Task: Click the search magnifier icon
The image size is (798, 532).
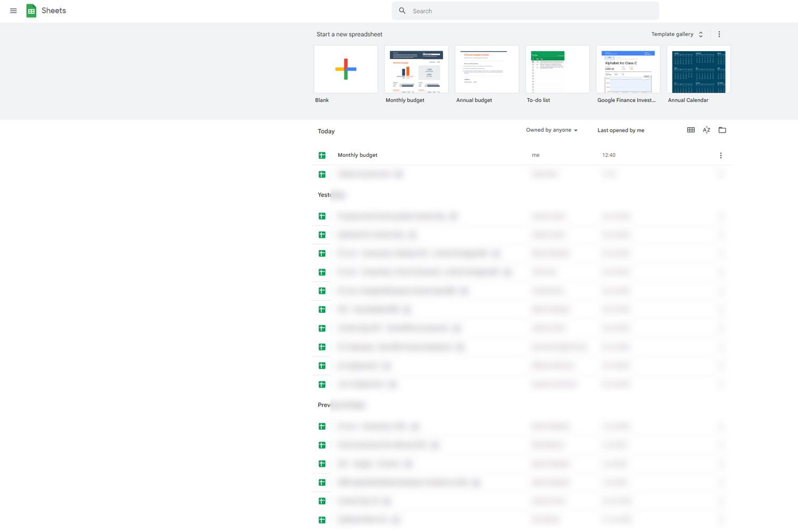Action: (x=403, y=11)
